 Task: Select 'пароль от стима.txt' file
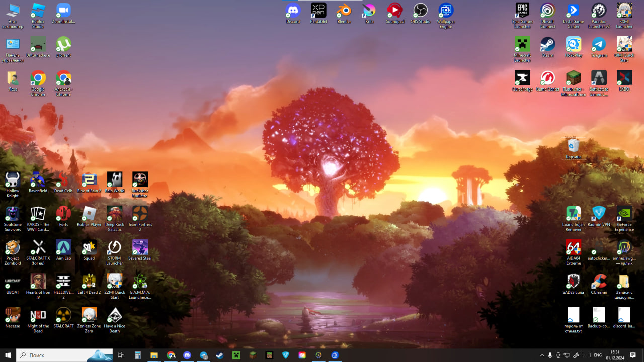point(573,320)
